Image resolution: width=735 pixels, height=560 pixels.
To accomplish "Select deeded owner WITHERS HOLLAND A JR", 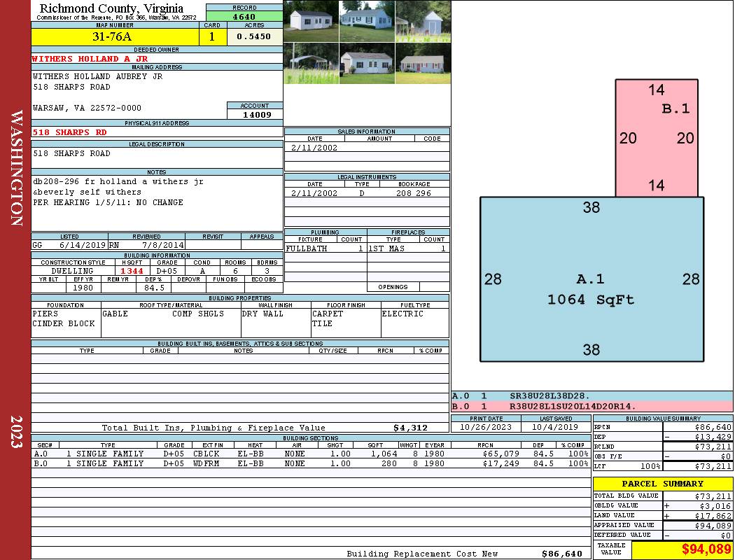I will coord(90,59).
